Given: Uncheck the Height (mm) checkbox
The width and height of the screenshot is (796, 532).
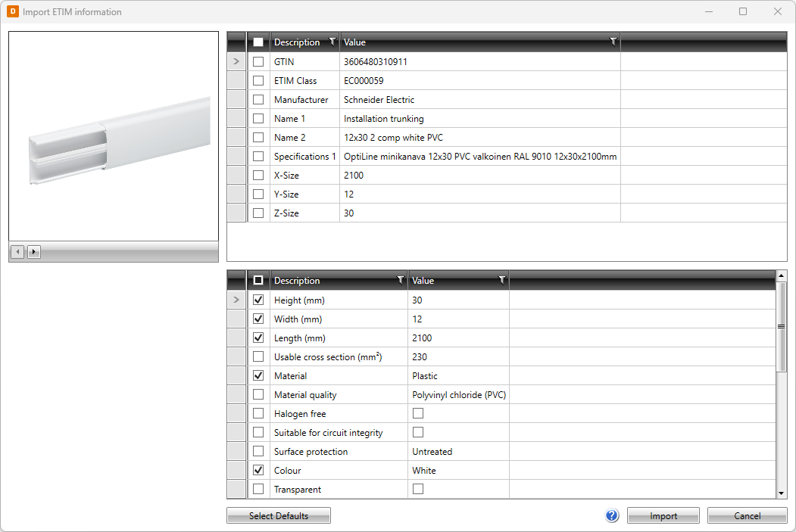Looking at the screenshot, I should coord(258,300).
